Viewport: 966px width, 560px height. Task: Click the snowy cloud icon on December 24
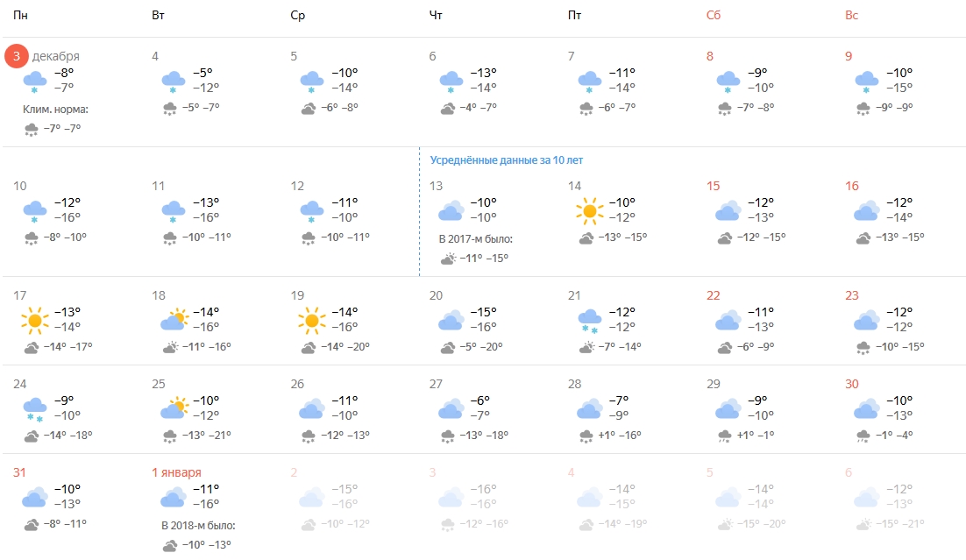(35, 408)
